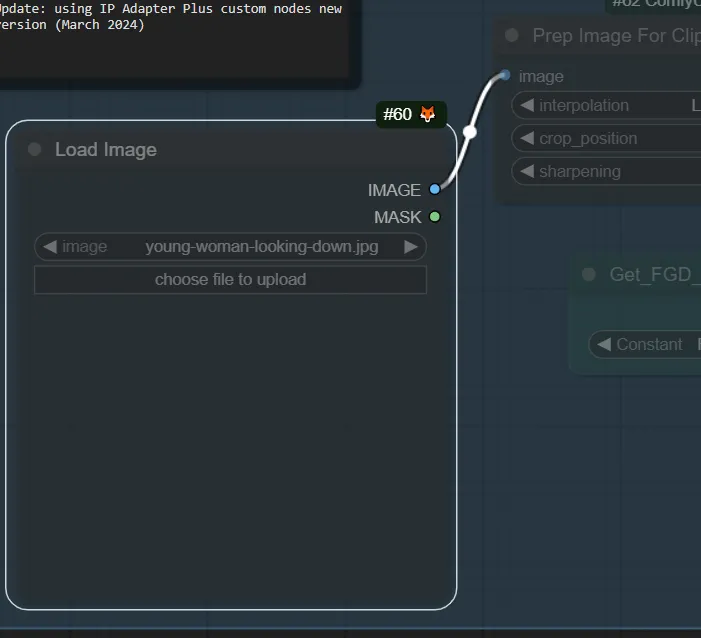Open the crop_position dropdown
Viewport: 701px width, 638px height.
pyautogui.click(x=606, y=139)
